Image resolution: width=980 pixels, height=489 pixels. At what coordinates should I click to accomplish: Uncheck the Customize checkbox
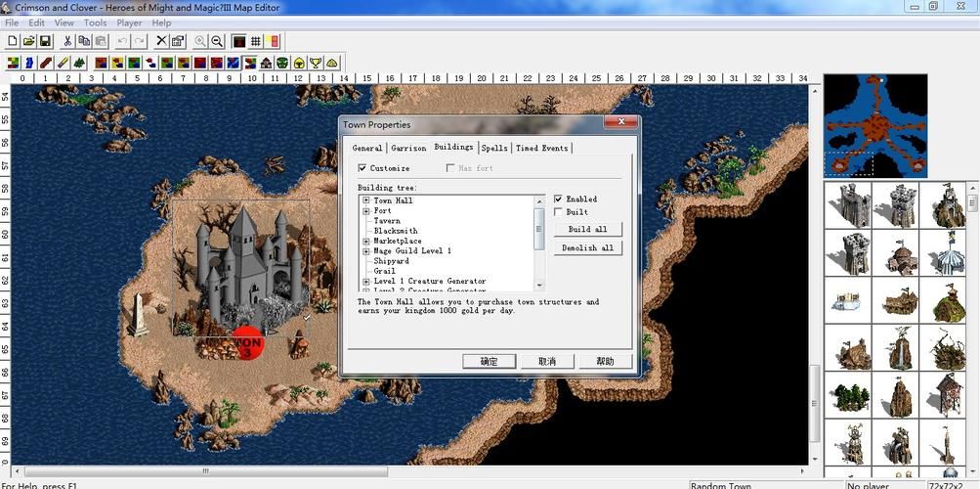click(362, 168)
